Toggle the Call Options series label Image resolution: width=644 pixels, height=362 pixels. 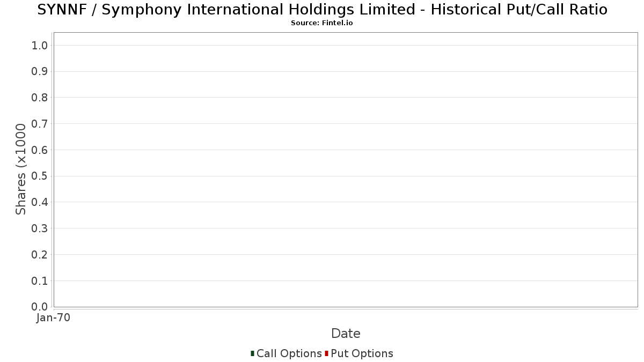pyautogui.click(x=289, y=353)
